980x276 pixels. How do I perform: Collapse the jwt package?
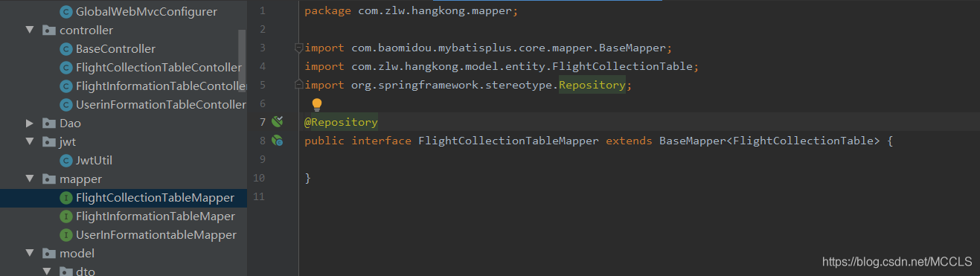pos(30,142)
